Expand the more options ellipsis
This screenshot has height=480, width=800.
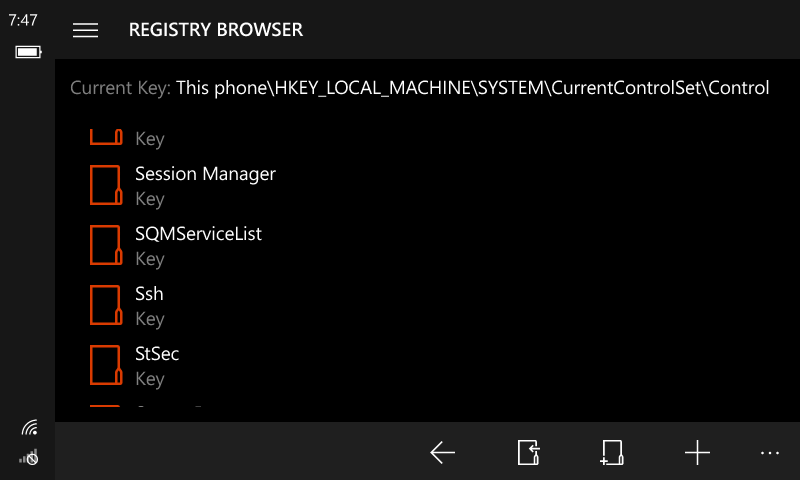(769, 453)
